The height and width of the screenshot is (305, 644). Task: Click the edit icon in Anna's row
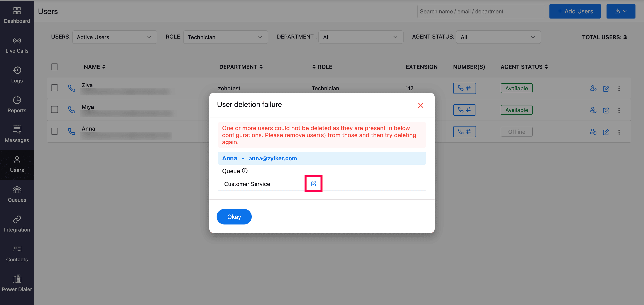pyautogui.click(x=606, y=132)
